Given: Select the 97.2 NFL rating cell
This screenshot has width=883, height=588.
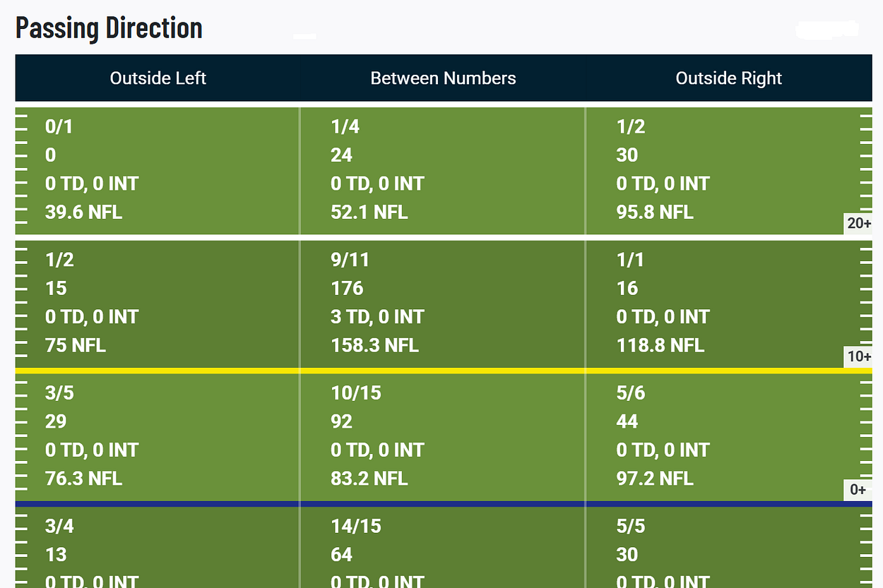Looking at the screenshot, I should click(655, 479).
